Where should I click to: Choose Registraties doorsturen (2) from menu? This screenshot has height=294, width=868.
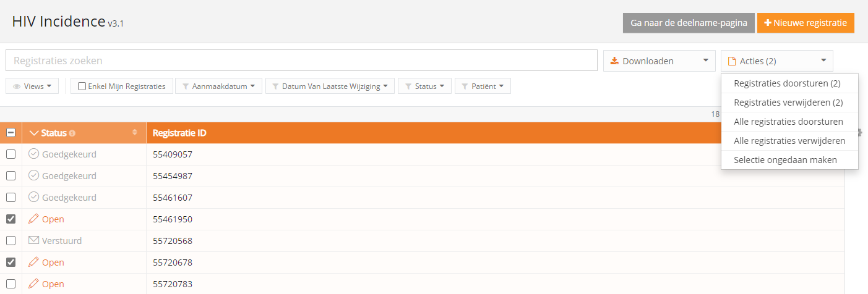click(x=787, y=83)
